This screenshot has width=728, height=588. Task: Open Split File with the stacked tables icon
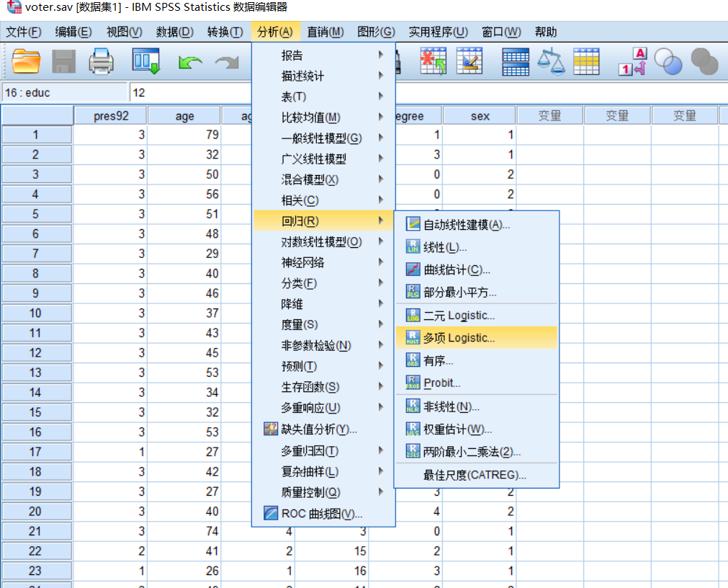515,61
